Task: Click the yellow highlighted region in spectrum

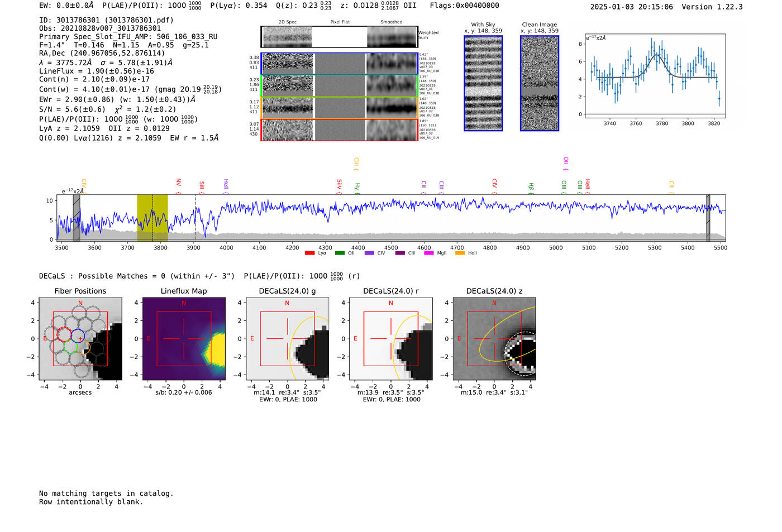Action: [152, 218]
